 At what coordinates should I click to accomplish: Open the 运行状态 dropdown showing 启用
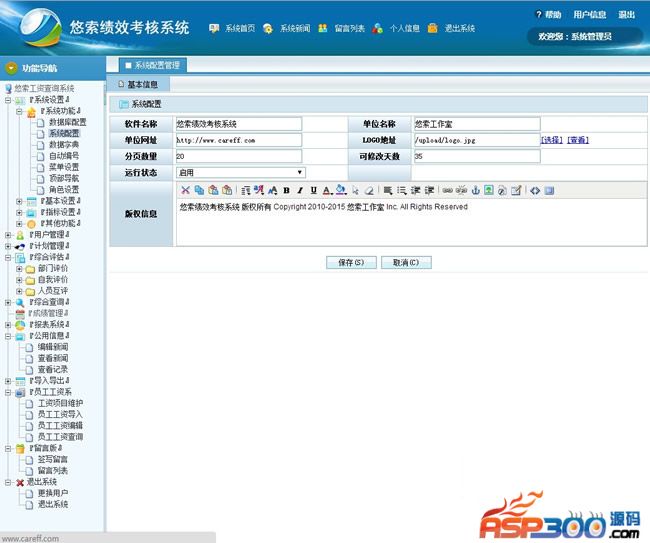241,172
